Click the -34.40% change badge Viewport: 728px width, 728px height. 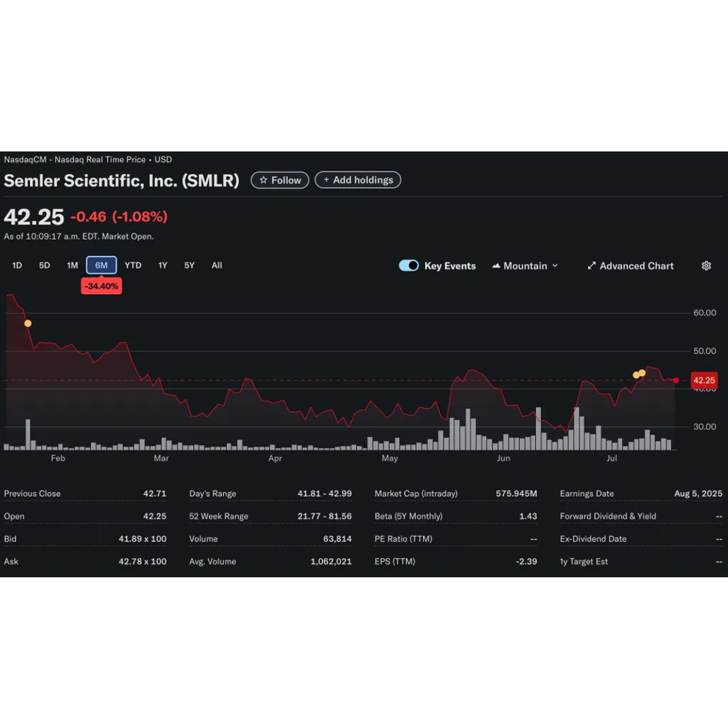pyautogui.click(x=101, y=286)
